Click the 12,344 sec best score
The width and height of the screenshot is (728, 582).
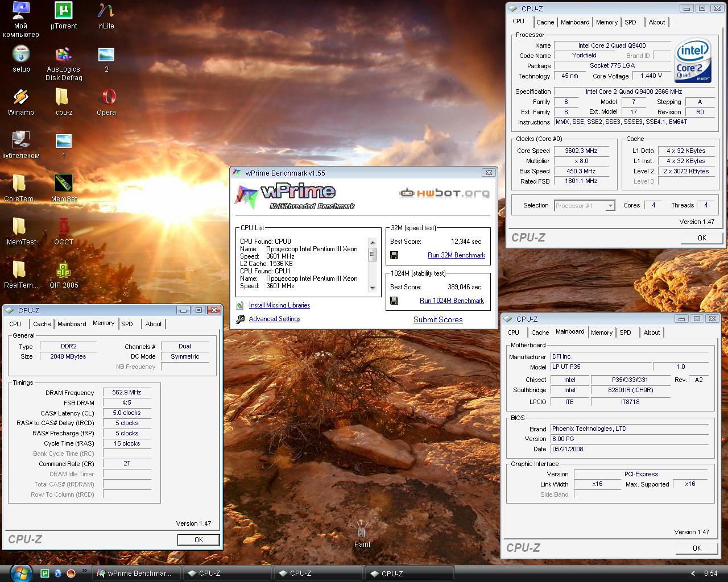point(466,242)
